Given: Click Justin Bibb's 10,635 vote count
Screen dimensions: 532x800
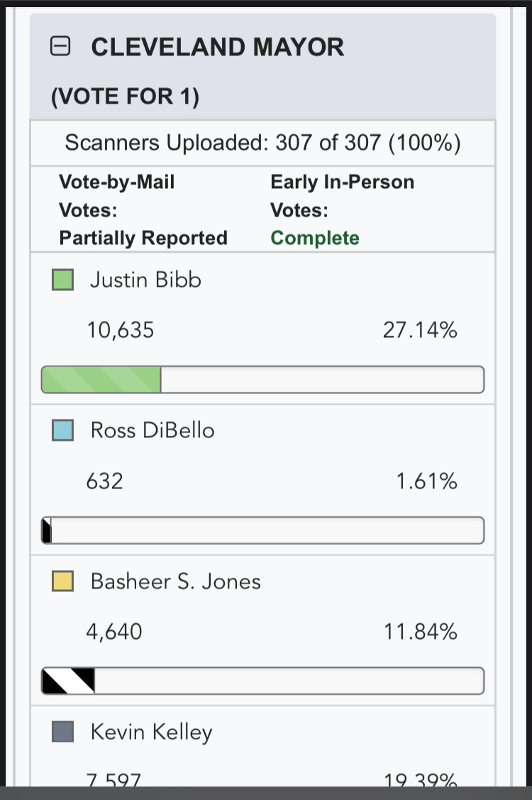Looking at the screenshot, I should [121, 330].
